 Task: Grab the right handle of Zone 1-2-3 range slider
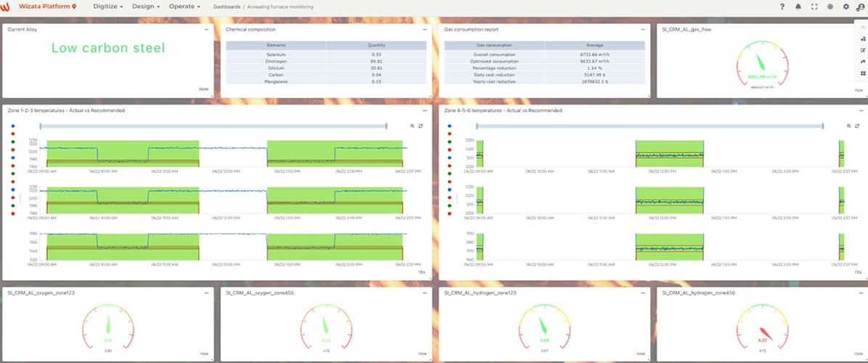tap(386, 127)
